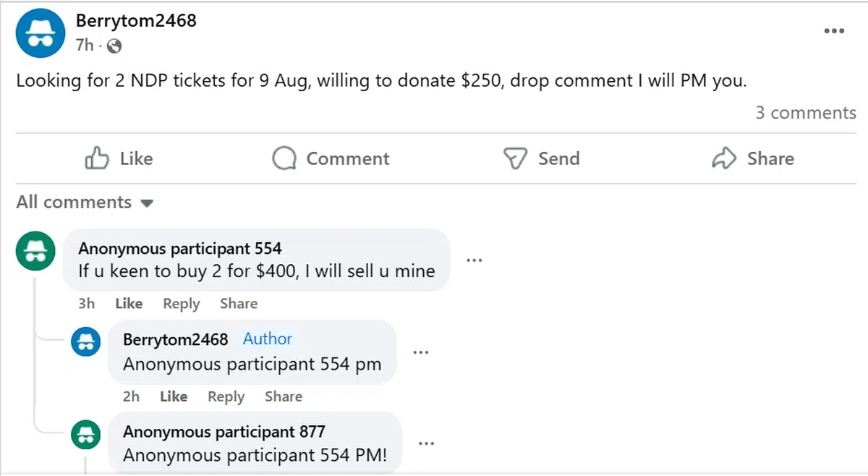
Task: Open options for participant 554's comment
Action: [474, 260]
